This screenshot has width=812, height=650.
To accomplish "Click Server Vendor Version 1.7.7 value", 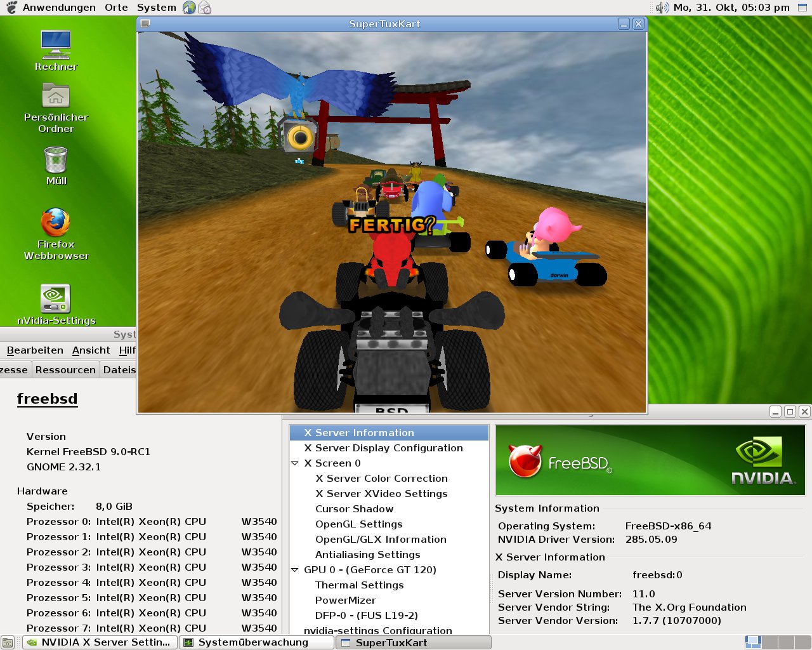I will click(676, 621).
